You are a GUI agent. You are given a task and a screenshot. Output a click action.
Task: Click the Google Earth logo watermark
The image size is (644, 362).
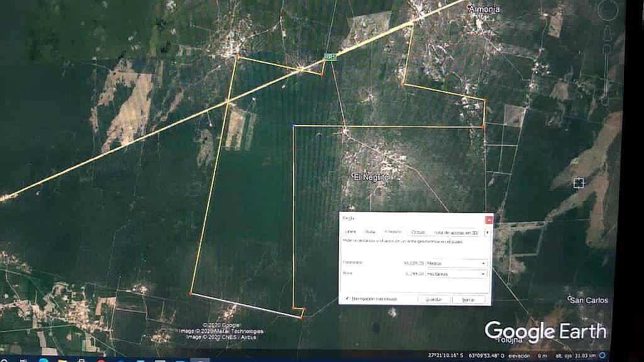coord(545,329)
